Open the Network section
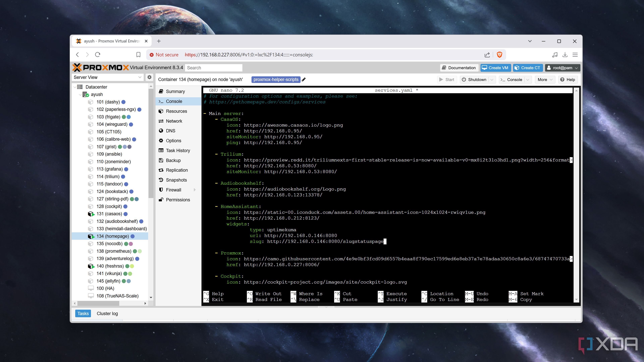Image resolution: width=644 pixels, height=362 pixels. (x=178, y=121)
